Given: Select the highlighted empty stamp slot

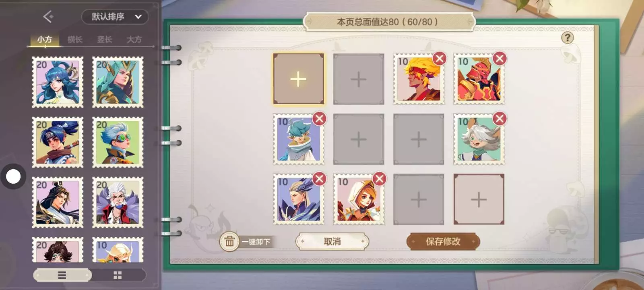Looking at the screenshot, I should pyautogui.click(x=298, y=79).
